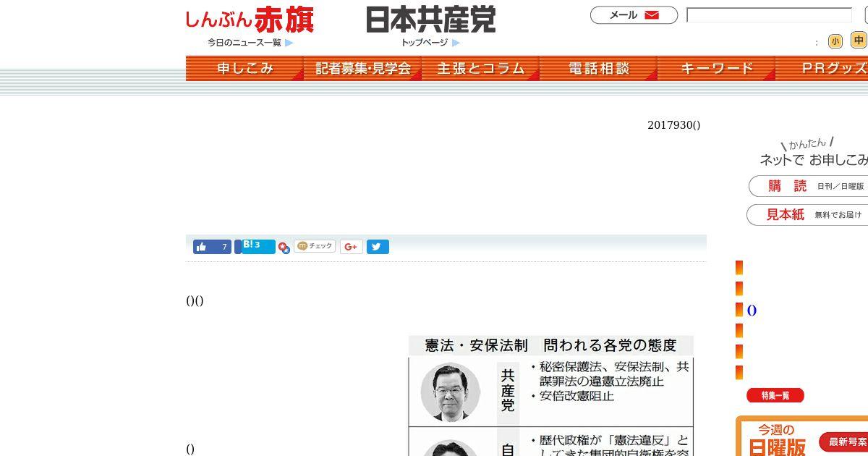The height and width of the screenshot is (456, 868).
Task: Open the PRグッズ menu tab
Action: click(x=822, y=68)
